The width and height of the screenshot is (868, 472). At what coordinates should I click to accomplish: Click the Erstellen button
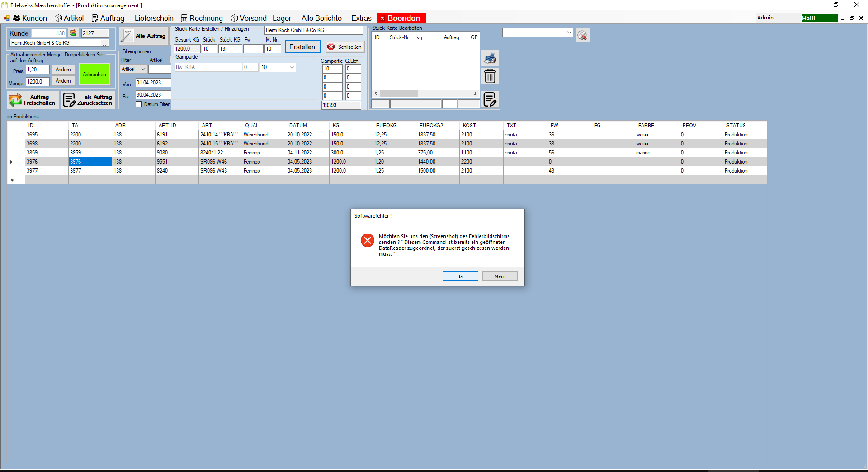[x=302, y=47]
